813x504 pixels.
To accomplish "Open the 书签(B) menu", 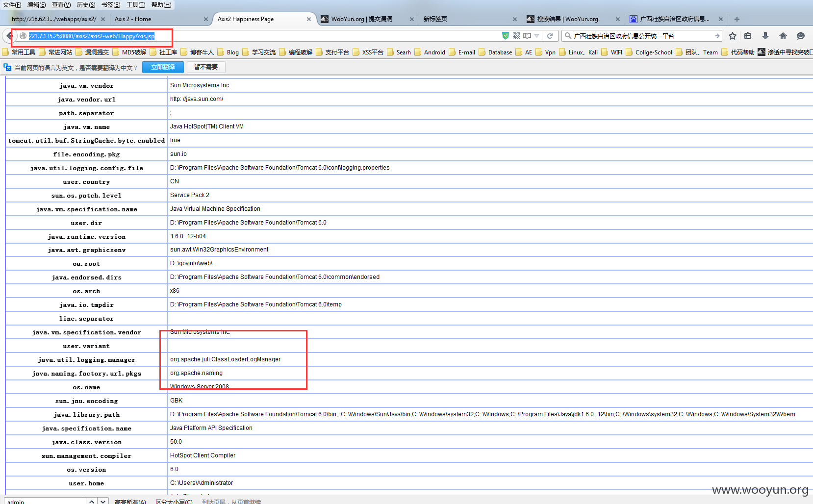I will [x=111, y=5].
